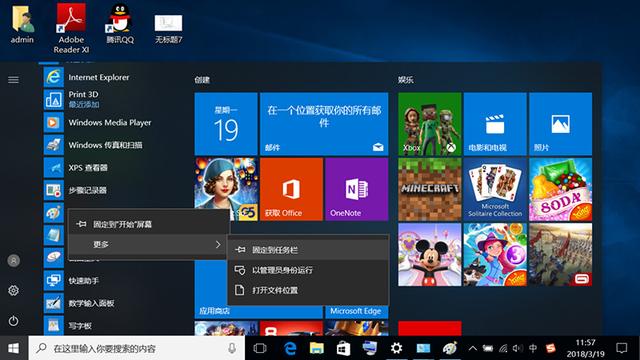Image resolution: width=640 pixels, height=360 pixels.
Task: Open the calendar tile showing 19
Action: point(226,124)
